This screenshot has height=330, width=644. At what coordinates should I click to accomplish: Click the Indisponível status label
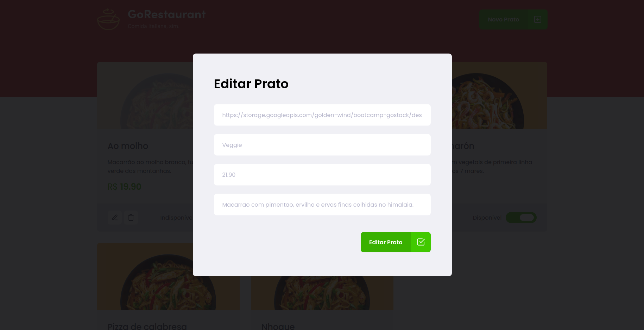tap(177, 218)
